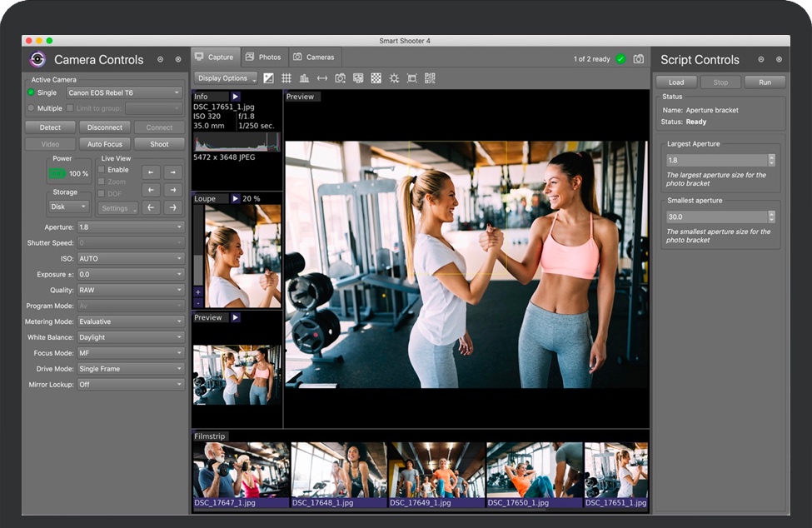The height and width of the screenshot is (528, 812).
Task: Click the QR code scan icon
Action: coord(430,78)
